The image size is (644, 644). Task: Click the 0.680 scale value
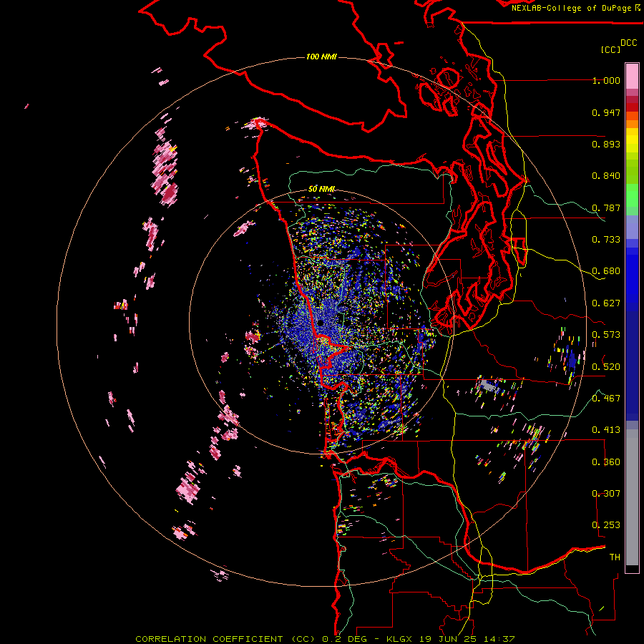click(x=606, y=271)
